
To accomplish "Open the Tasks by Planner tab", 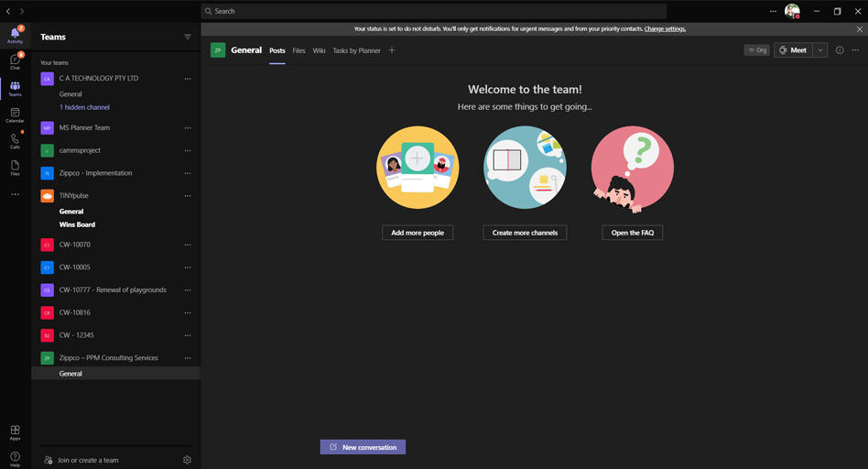I will pos(356,50).
